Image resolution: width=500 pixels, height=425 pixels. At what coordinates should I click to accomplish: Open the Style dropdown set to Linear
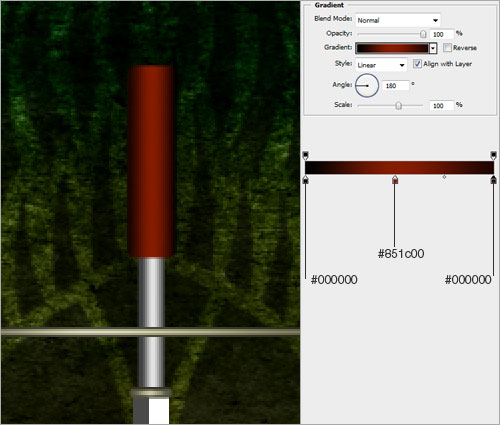click(x=381, y=65)
